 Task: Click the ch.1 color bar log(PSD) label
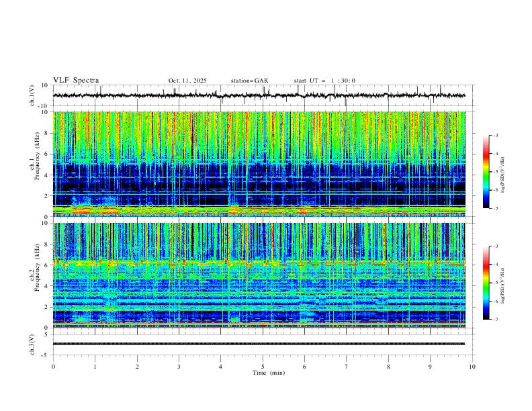(503, 175)
